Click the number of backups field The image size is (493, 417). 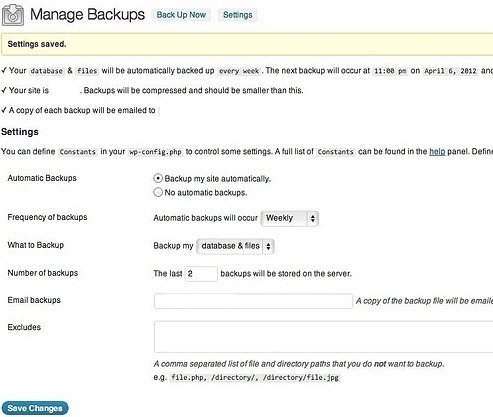pos(201,274)
